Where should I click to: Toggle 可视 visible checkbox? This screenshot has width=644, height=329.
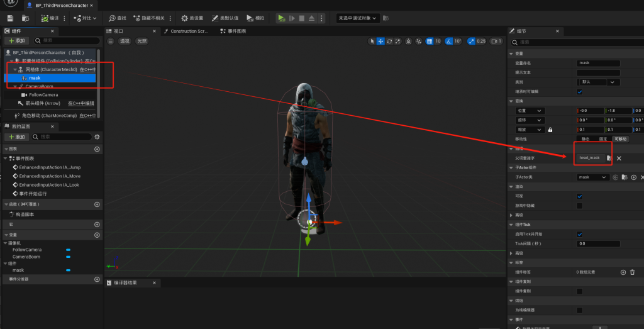point(579,196)
